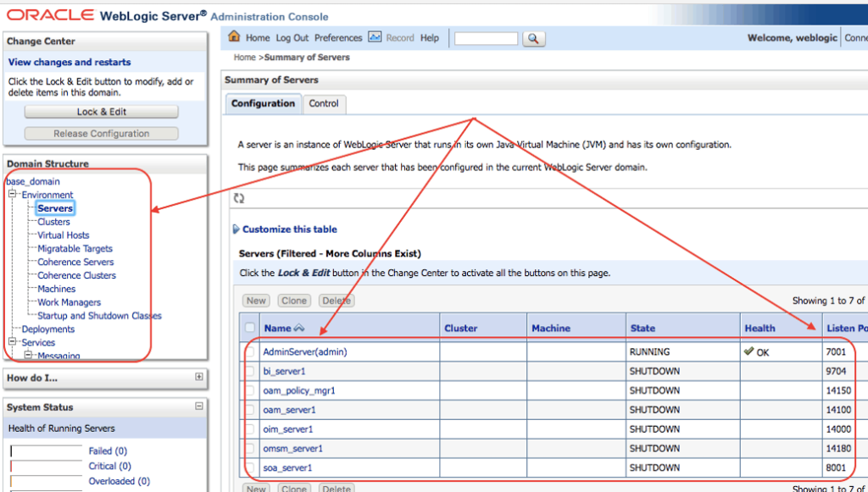Open Home in the top toolbar
The height and width of the screenshot is (492, 868).
pos(258,37)
